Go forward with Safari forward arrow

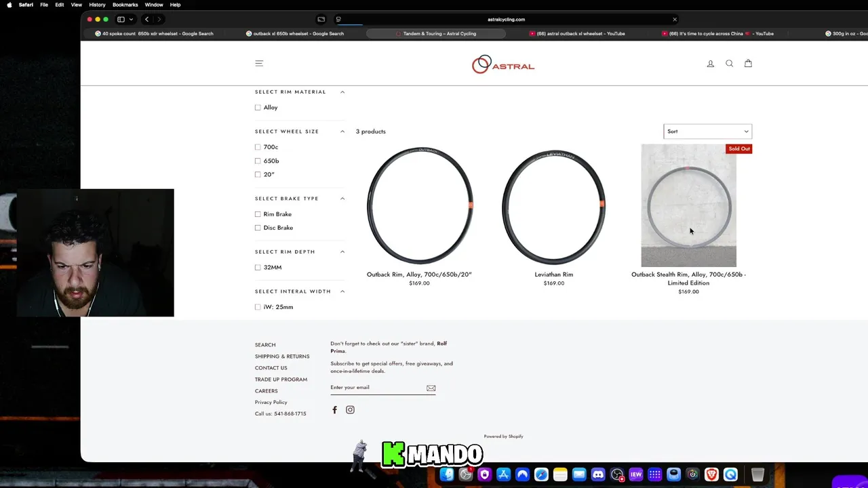[159, 20]
